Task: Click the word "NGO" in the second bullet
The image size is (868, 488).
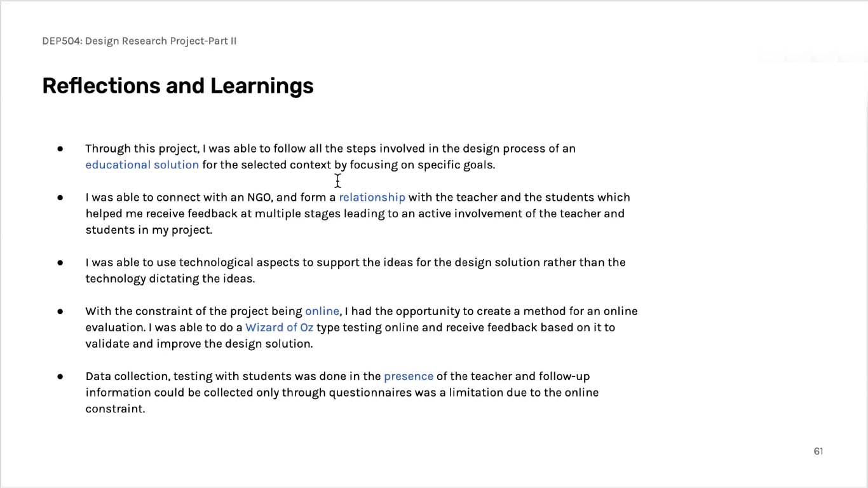Action: 260,198
